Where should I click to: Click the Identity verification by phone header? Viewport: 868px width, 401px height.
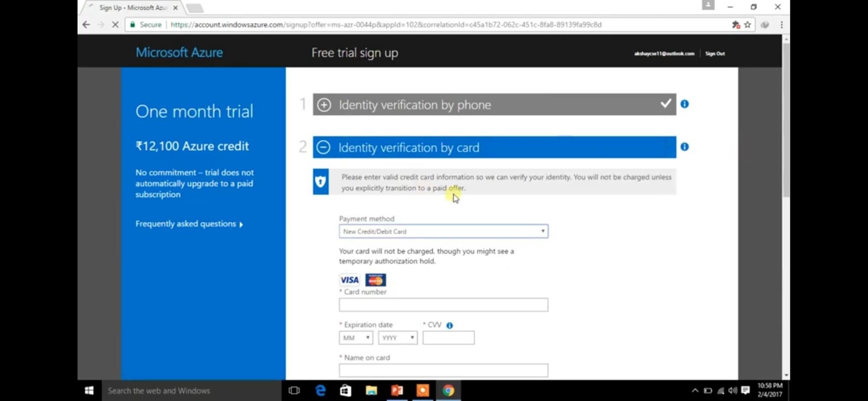[x=494, y=104]
